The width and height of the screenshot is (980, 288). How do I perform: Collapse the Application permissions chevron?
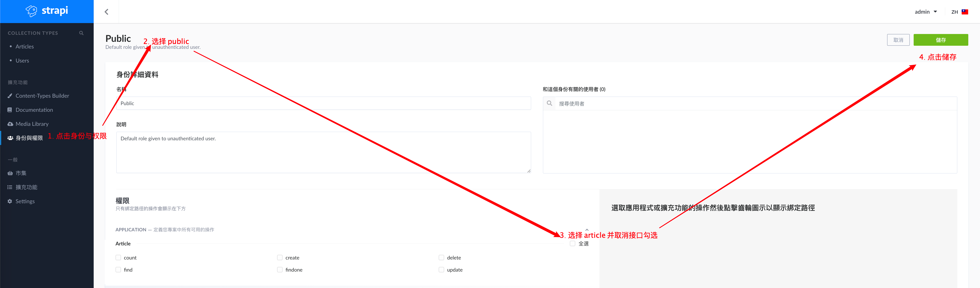pos(587,230)
